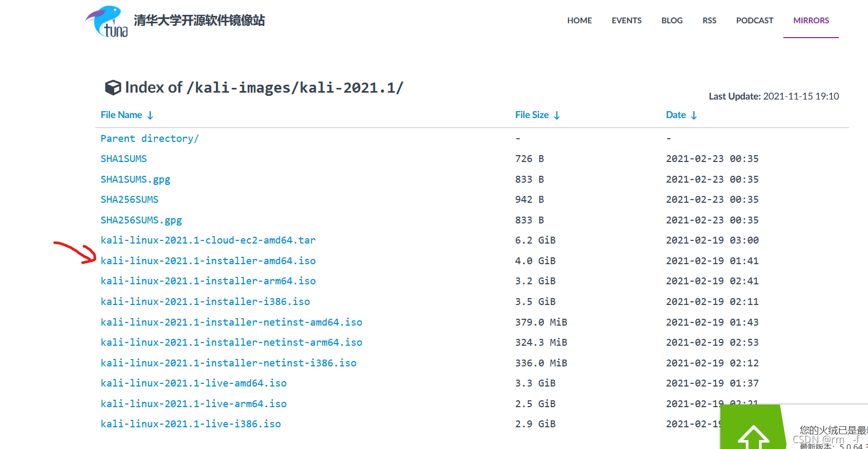Click the Index of /kali-images/kali-2021.1/ heading

tap(264, 87)
